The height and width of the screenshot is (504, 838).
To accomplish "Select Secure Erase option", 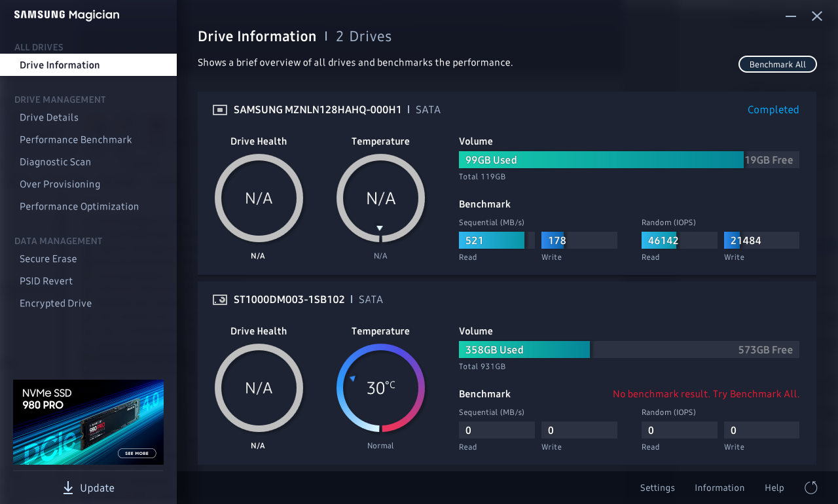I will coord(48,259).
